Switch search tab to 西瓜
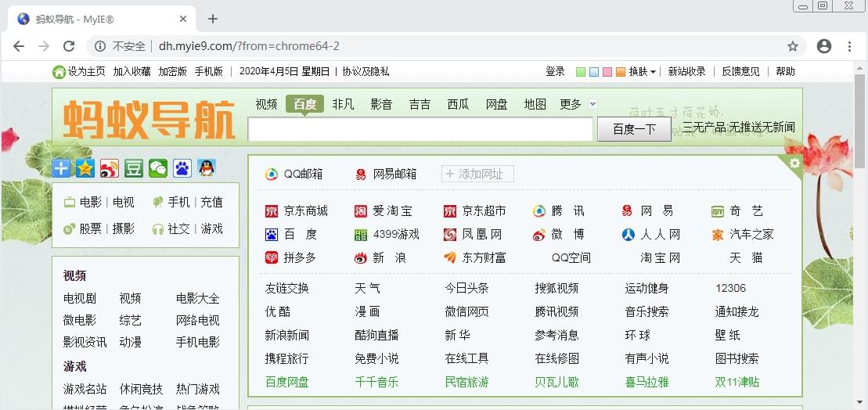The height and width of the screenshot is (410, 868). pyautogui.click(x=459, y=104)
